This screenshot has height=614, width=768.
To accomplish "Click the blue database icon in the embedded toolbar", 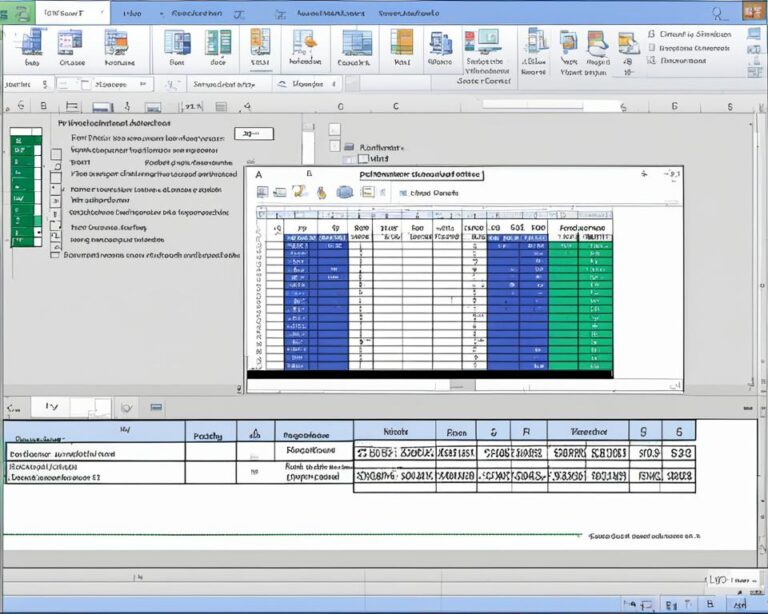I will point(344,191).
